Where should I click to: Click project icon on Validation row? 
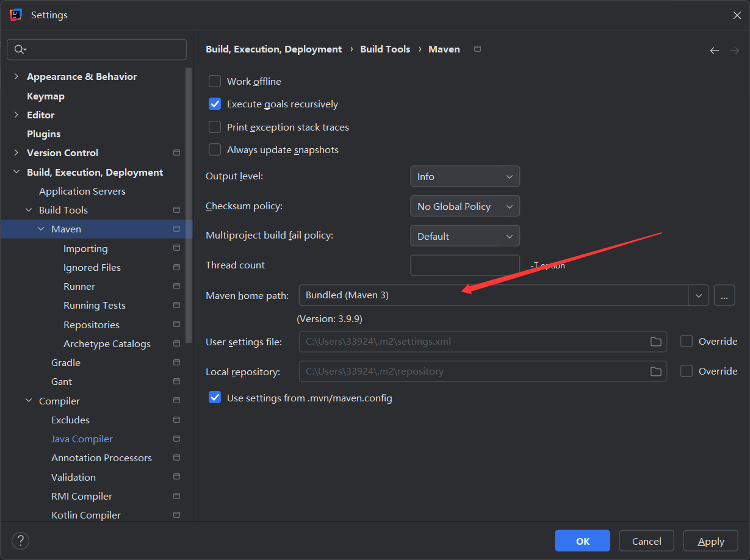(x=177, y=477)
